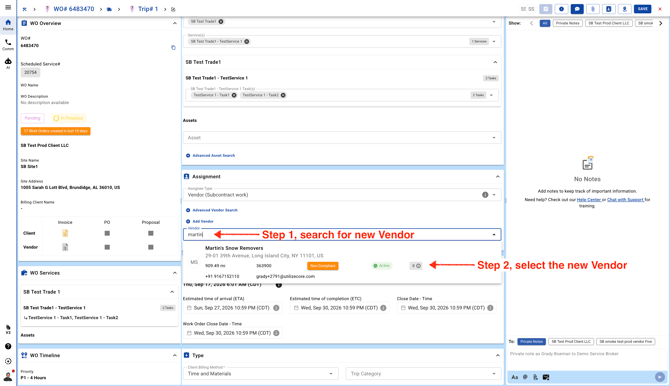Image resolution: width=670 pixels, height=386 pixels.
Task: Select SB Test Prod Client LLC as To recipient
Action: pos(571,342)
